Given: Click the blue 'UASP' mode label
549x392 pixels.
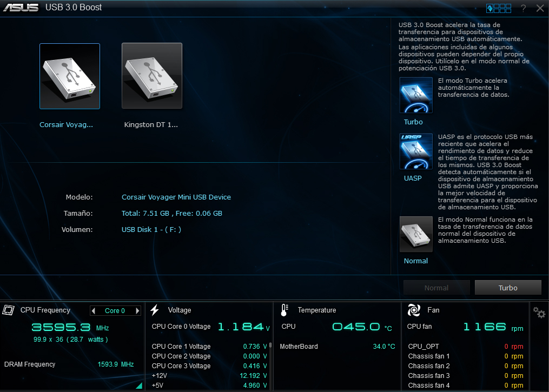Looking at the screenshot, I should click(413, 178).
